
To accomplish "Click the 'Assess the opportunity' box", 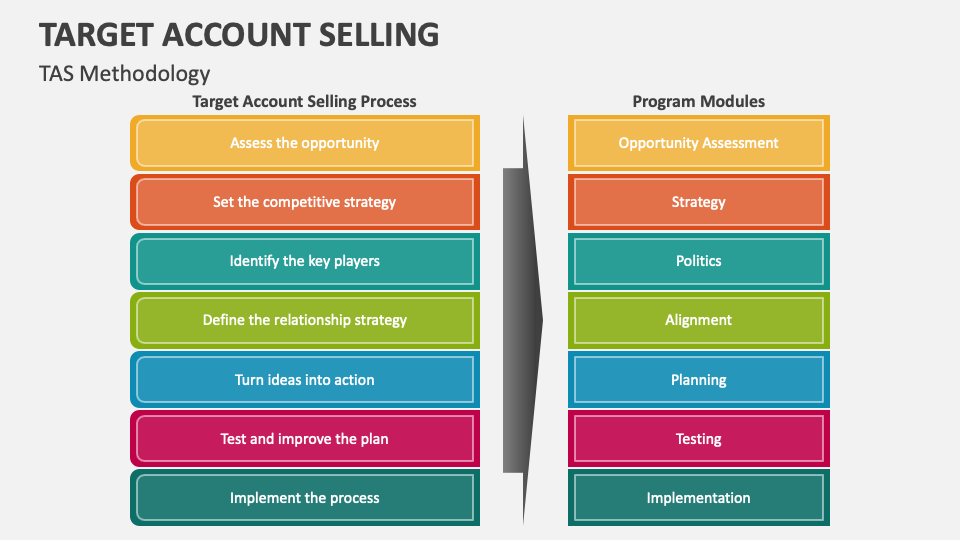I will 305,143.
